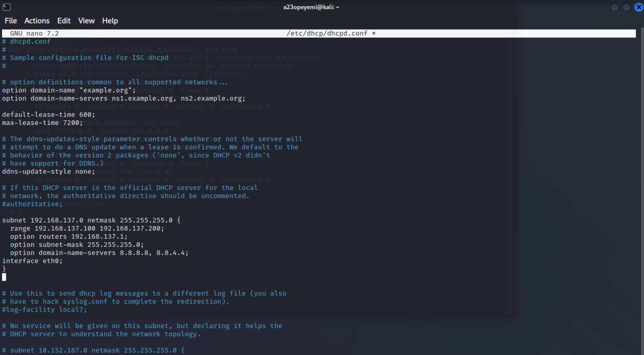Place cursor on the domain-name option line
The image size is (644, 355).
point(69,90)
